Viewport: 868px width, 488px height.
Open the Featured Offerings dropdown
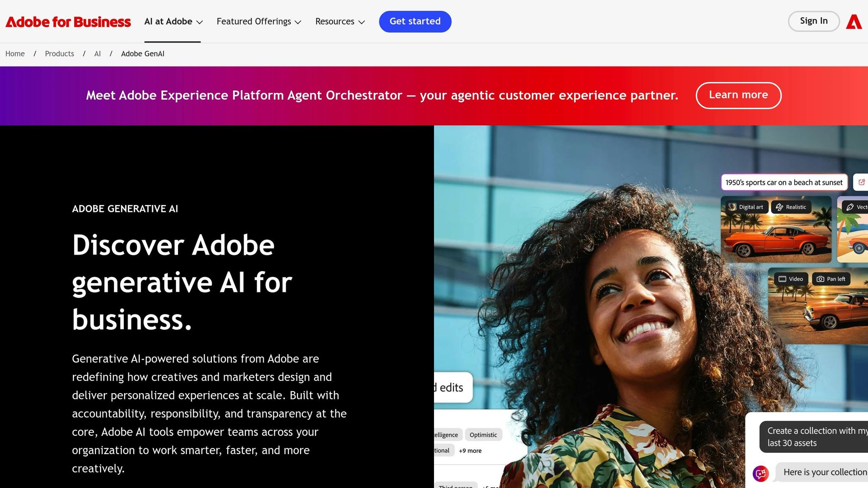click(x=259, y=22)
